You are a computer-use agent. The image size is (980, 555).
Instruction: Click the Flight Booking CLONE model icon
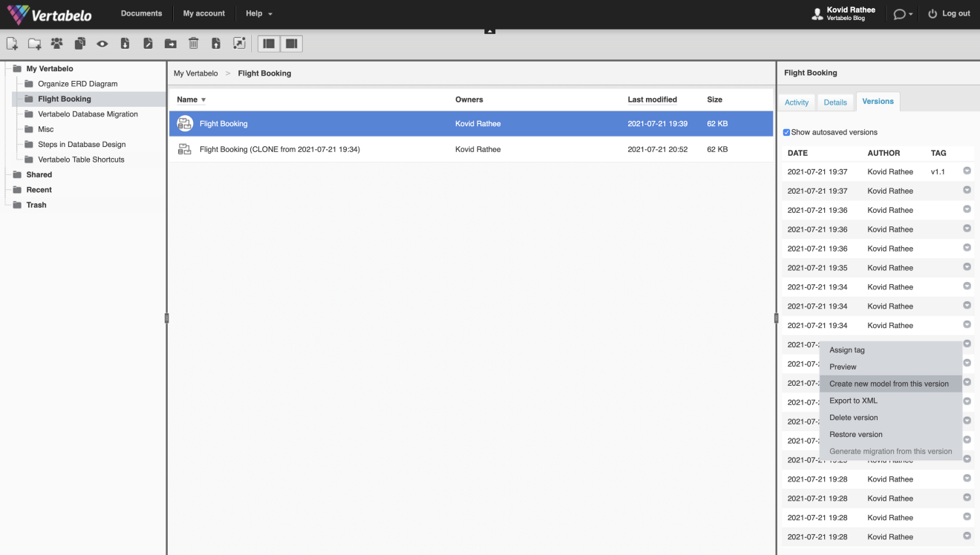pos(185,149)
